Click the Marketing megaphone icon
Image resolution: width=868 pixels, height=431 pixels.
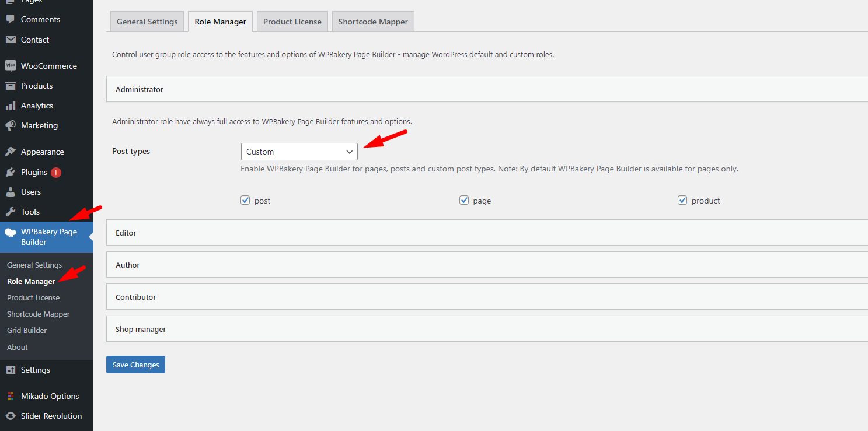pyautogui.click(x=10, y=125)
